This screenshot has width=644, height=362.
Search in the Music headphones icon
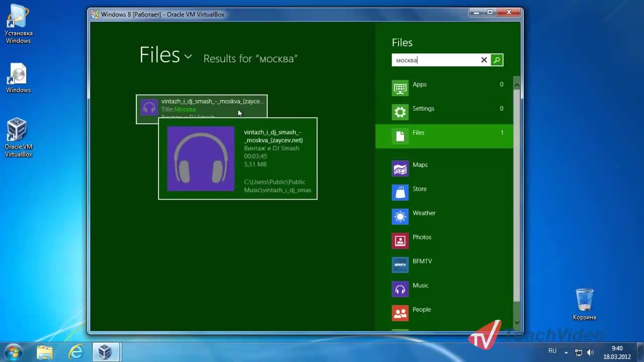400,289
